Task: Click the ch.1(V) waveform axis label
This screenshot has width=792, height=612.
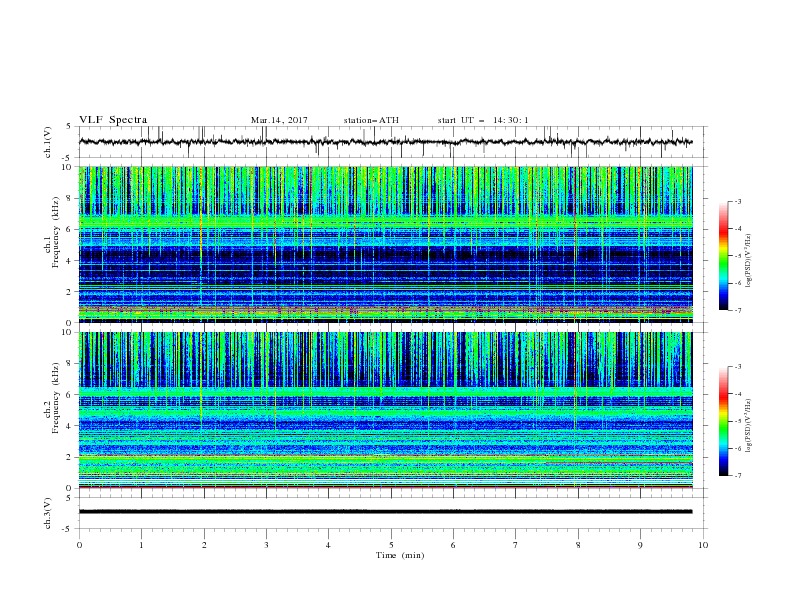Action: coord(48,142)
